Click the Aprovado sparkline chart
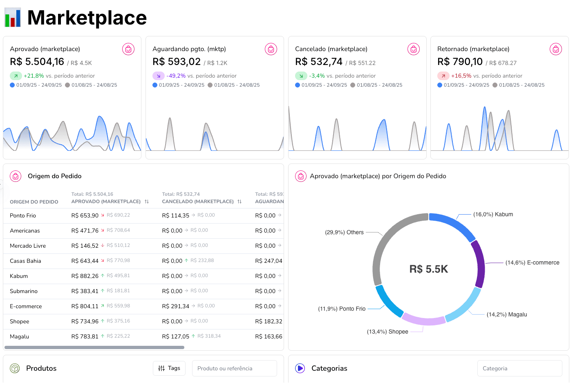The image size is (573, 392). (72, 133)
